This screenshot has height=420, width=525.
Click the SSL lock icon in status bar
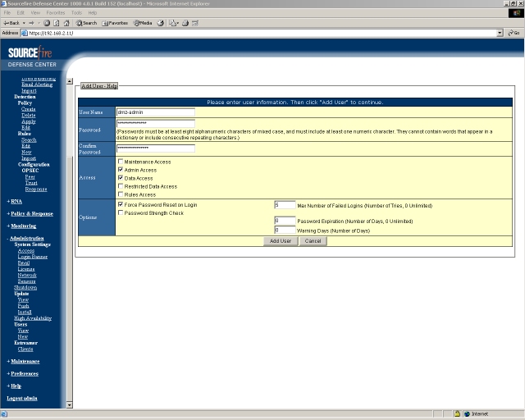pyautogui.click(x=457, y=414)
